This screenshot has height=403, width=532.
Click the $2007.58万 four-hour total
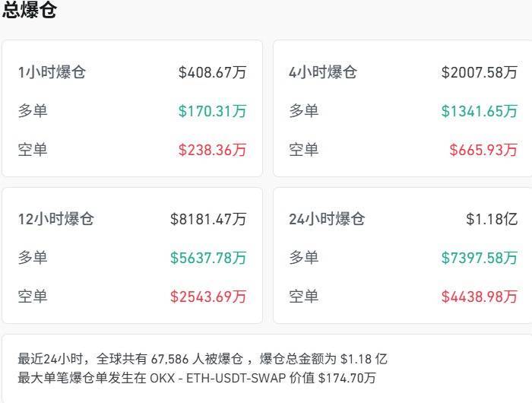click(x=479, y=72)
